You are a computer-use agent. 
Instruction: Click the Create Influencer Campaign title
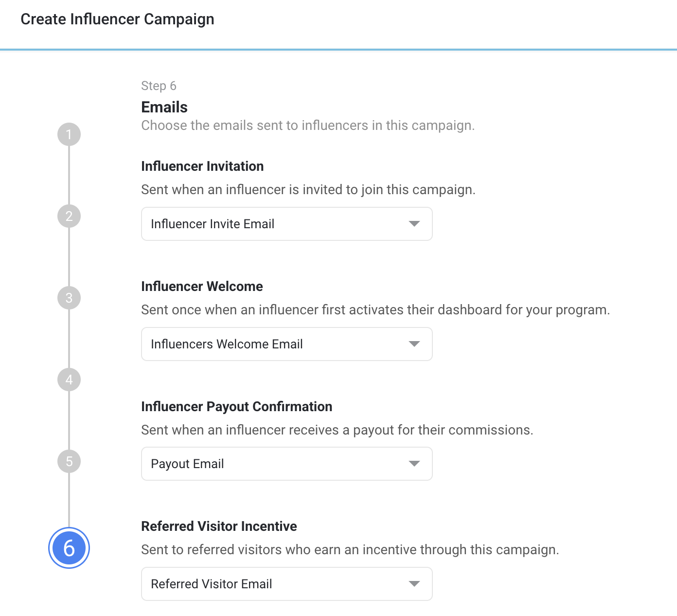pos(117,19)
